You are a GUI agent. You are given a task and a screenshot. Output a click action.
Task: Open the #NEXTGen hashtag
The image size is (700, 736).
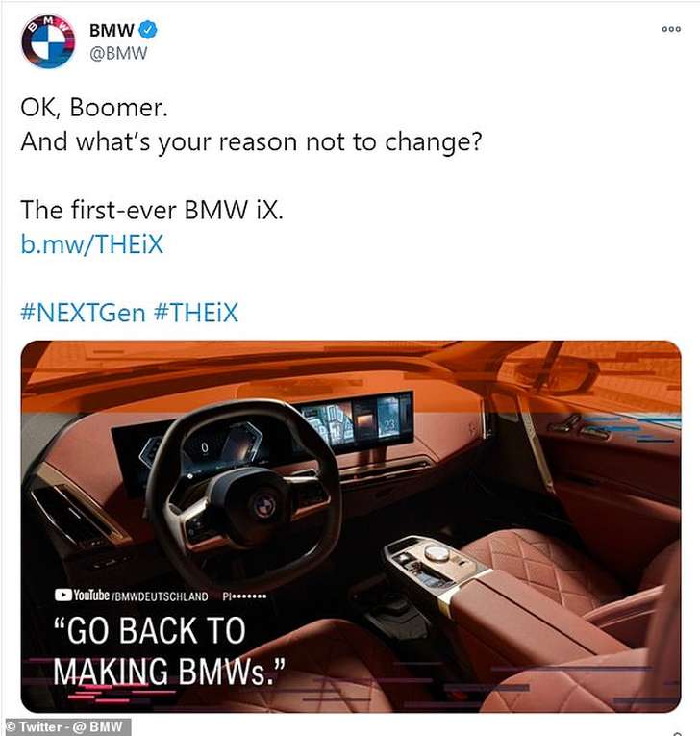pyautogui.click(x=83, y=313)
